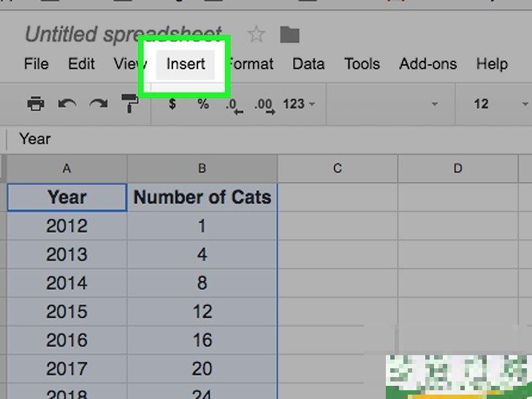
Task: Select column C header
Action: tap(338, 168)
